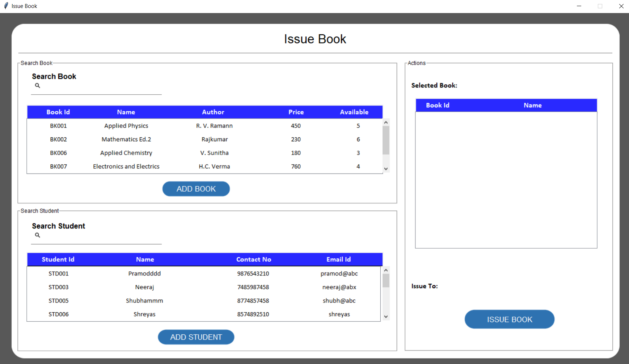Click the Available column header

[354, 112]
